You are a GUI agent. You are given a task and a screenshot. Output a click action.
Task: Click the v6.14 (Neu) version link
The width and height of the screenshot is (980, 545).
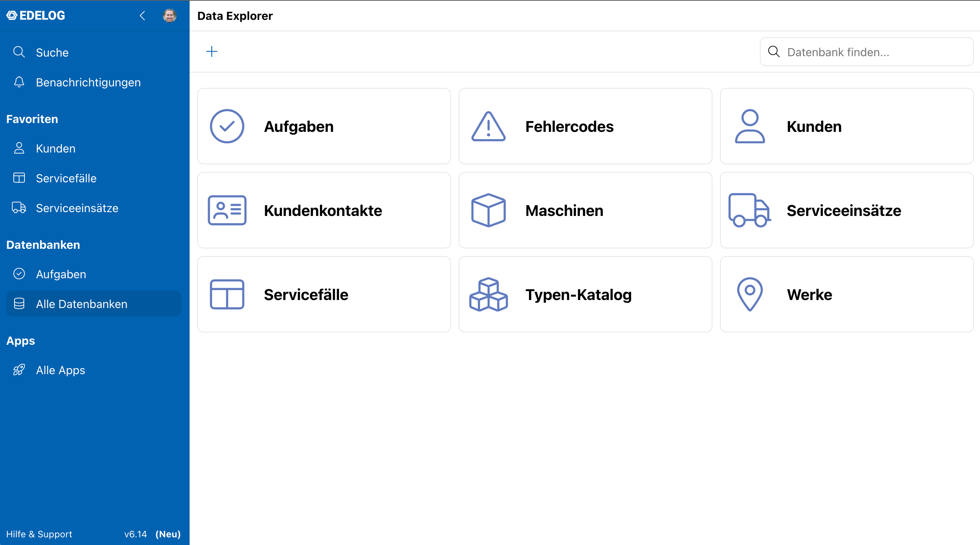152,534
